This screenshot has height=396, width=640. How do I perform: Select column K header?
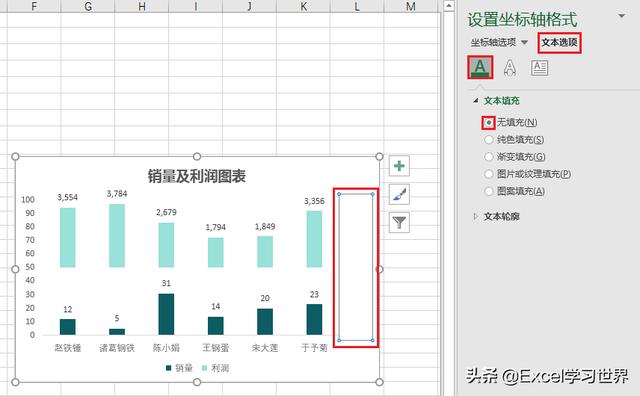coord(303,6)
